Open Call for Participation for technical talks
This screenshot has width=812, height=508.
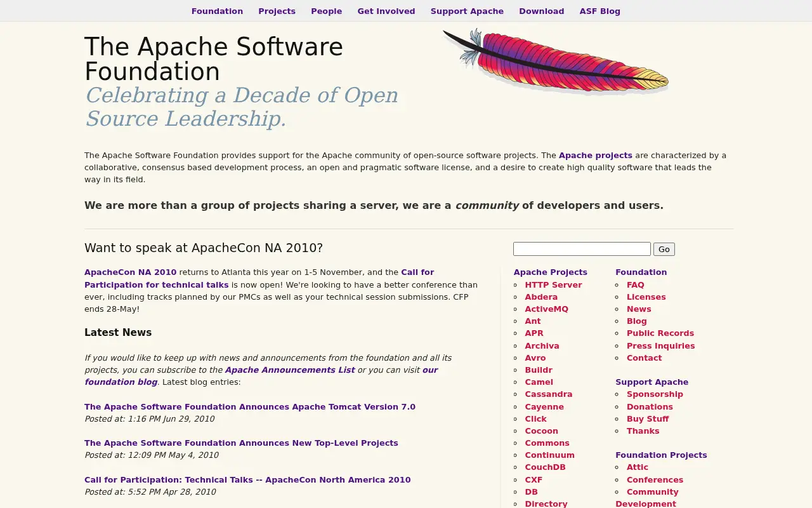pos(259,279)
